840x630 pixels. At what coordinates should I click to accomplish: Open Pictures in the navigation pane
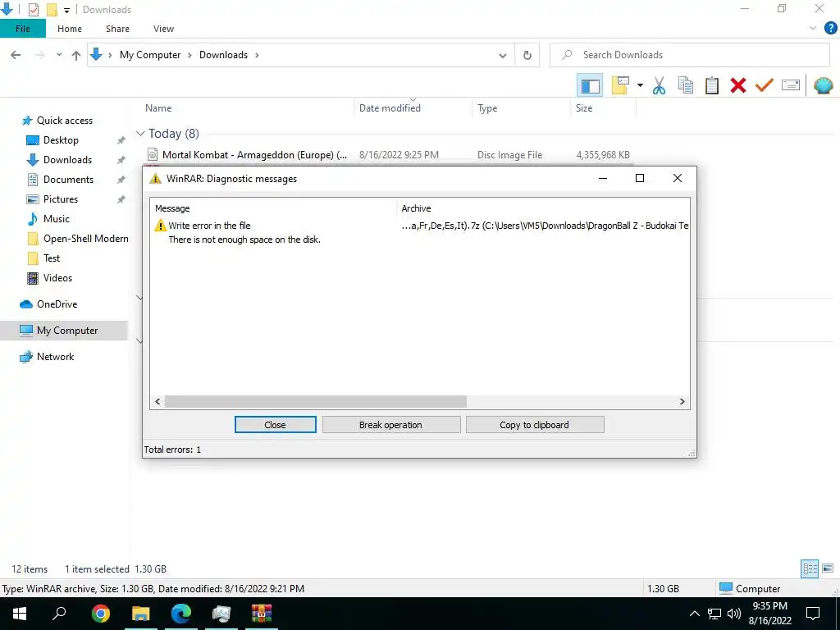(x=61, y=199)
